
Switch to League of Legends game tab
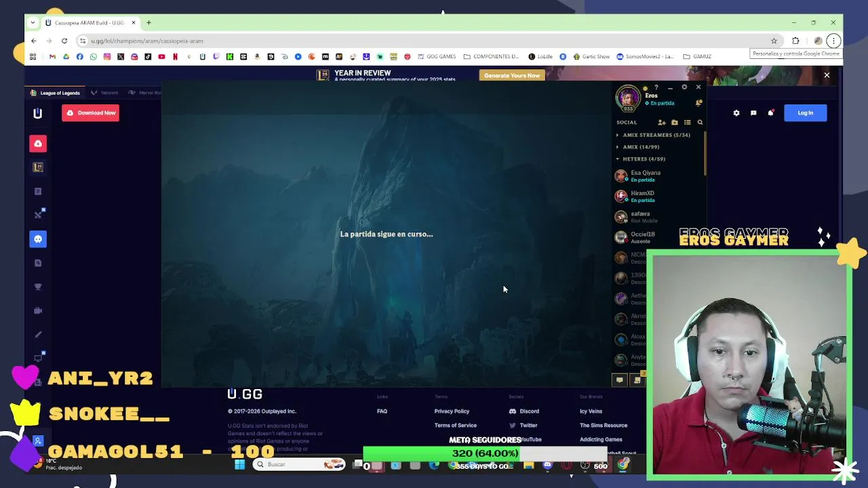click(x=56, y=93)
